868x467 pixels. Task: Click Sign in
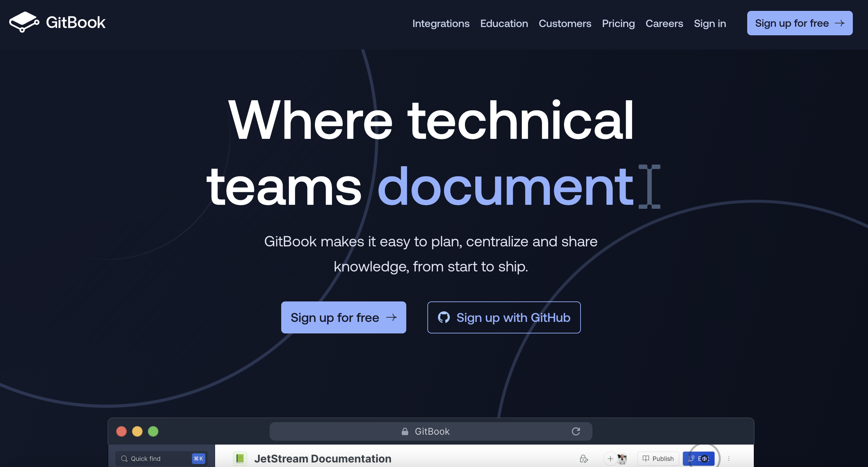710,23
